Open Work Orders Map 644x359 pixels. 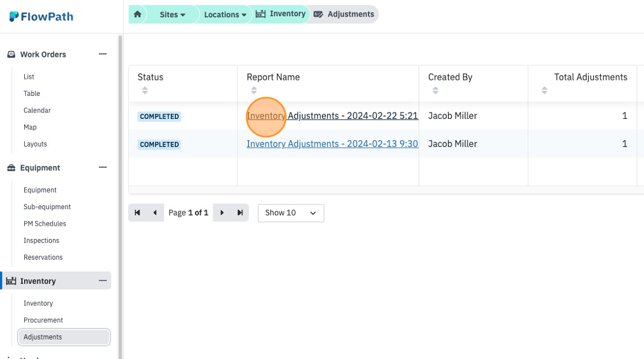[x=30, y=127]
